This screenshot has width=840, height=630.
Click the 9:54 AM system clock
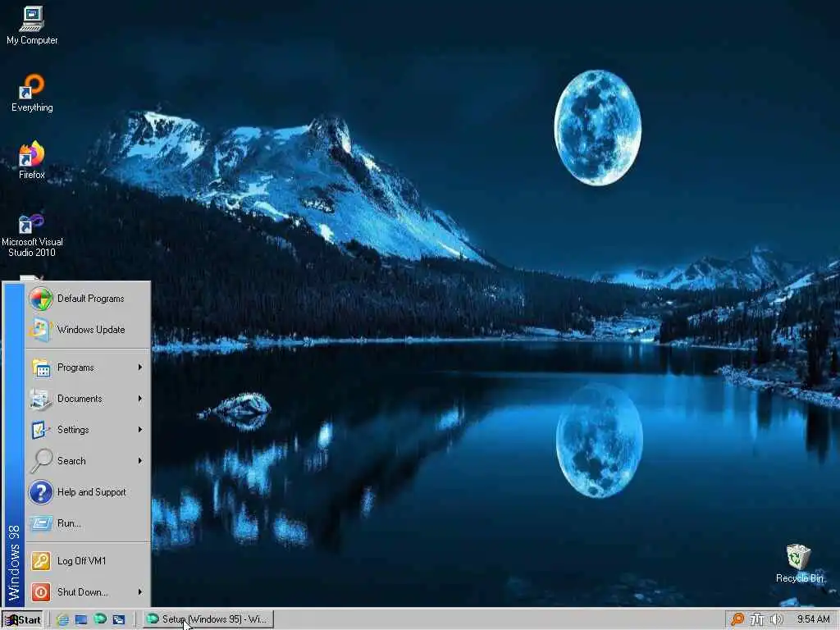(813, 619)
